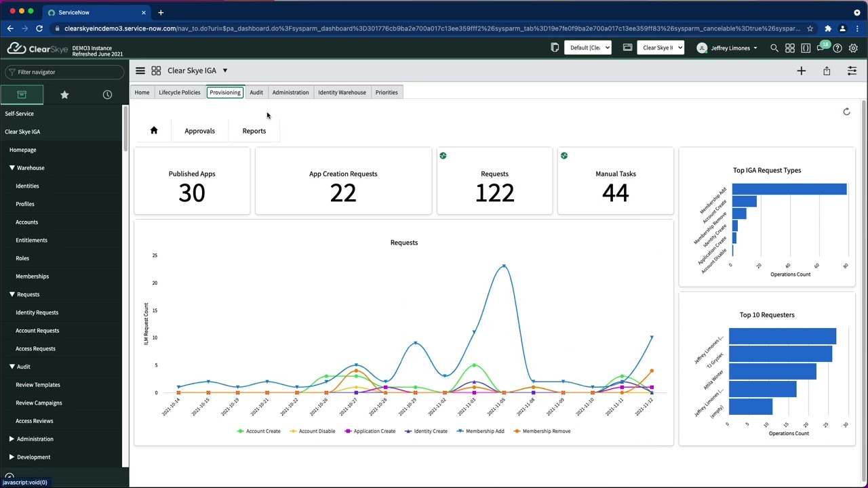
Task: Open Homepage in the navigator
Action: pos(23,150)
